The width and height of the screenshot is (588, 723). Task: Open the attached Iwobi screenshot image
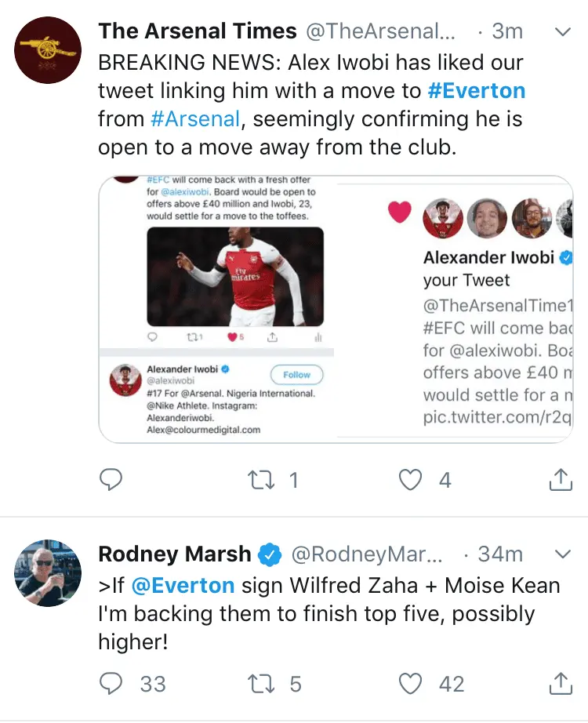336,309
